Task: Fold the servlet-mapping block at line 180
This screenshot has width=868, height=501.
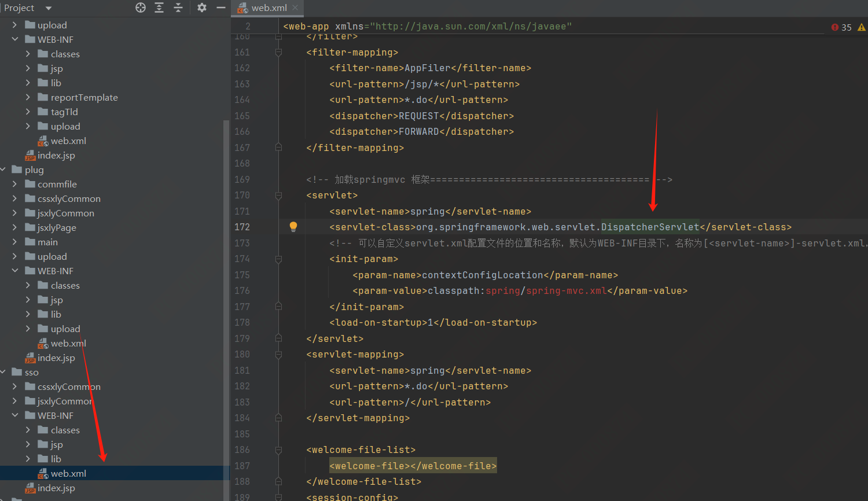Action: pyautogui.click(x=278, y=354)
